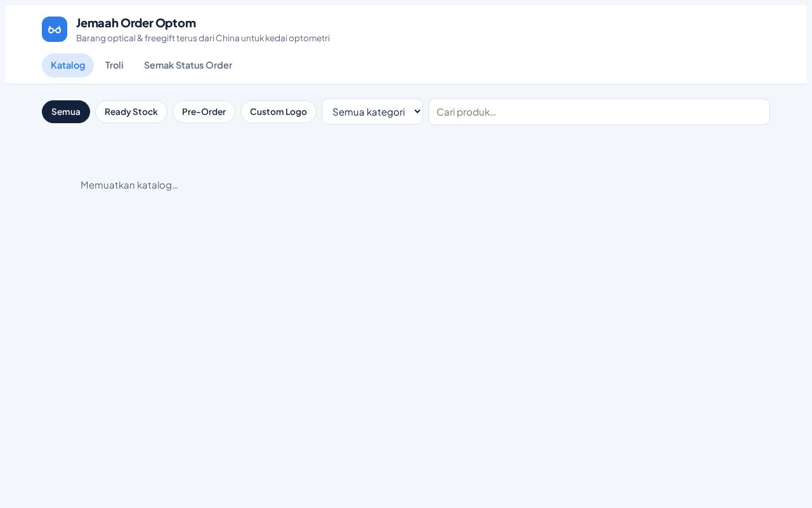Filter by Custom Logo products
Viewport: 812px width, 508px height.
click(278, 112)
